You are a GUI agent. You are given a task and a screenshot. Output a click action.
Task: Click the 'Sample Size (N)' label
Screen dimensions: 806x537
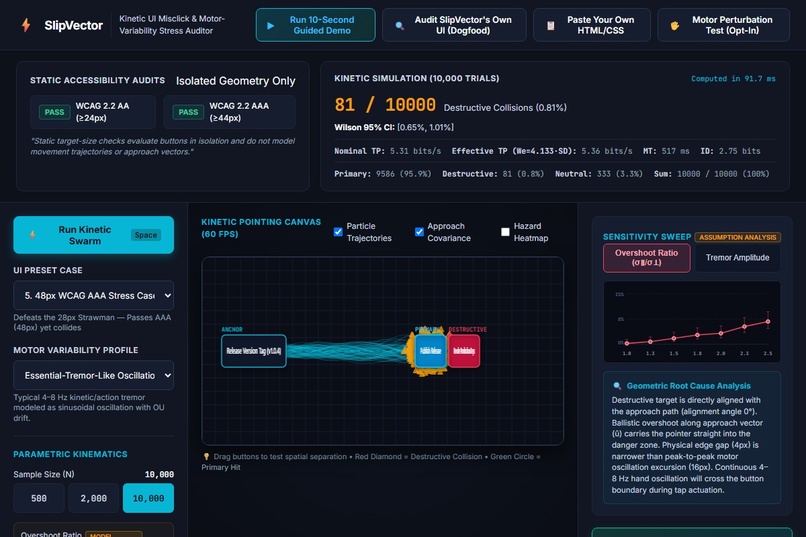point(44,474)
